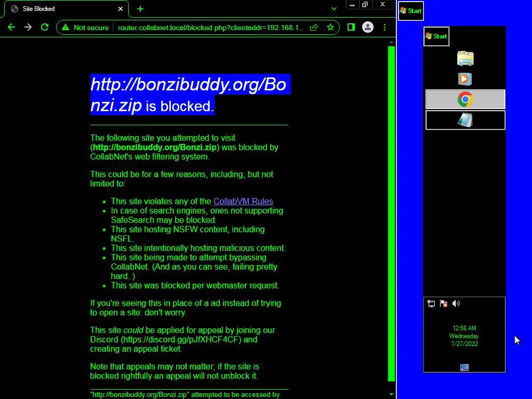Follow the CollabVM Rules link
This screenshot has height=399, width=532.
[243, 201]
